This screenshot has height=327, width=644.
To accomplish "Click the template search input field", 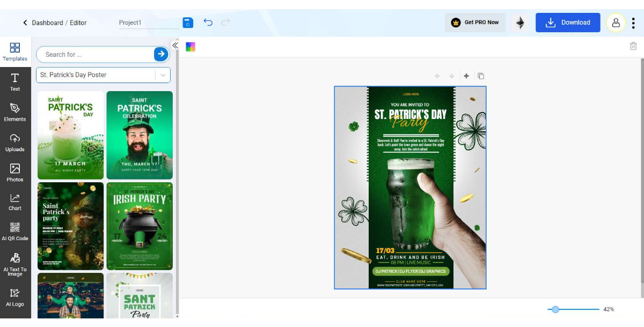I will point(96,55).
